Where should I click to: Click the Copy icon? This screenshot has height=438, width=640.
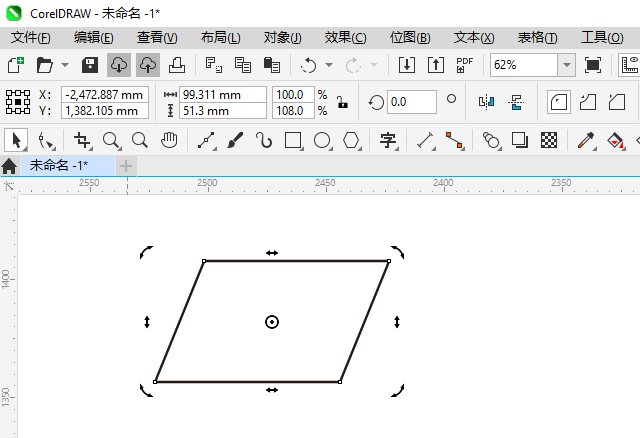[243, 65]
